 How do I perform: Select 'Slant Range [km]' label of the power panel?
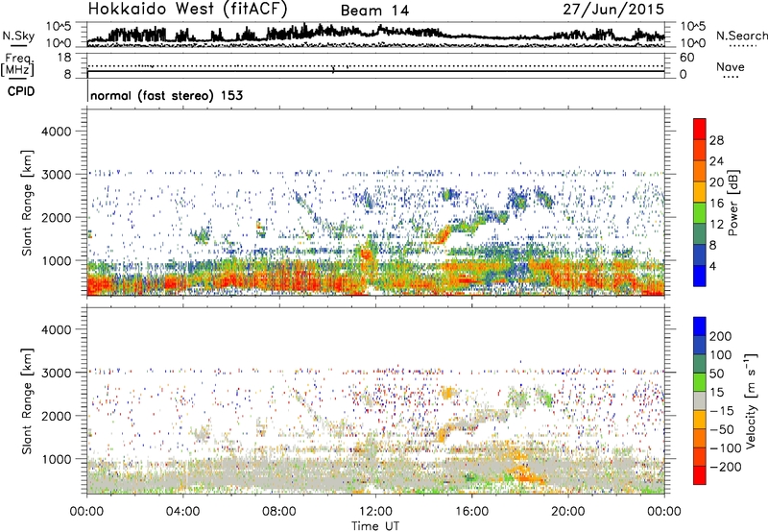click(x=27, y=203)
